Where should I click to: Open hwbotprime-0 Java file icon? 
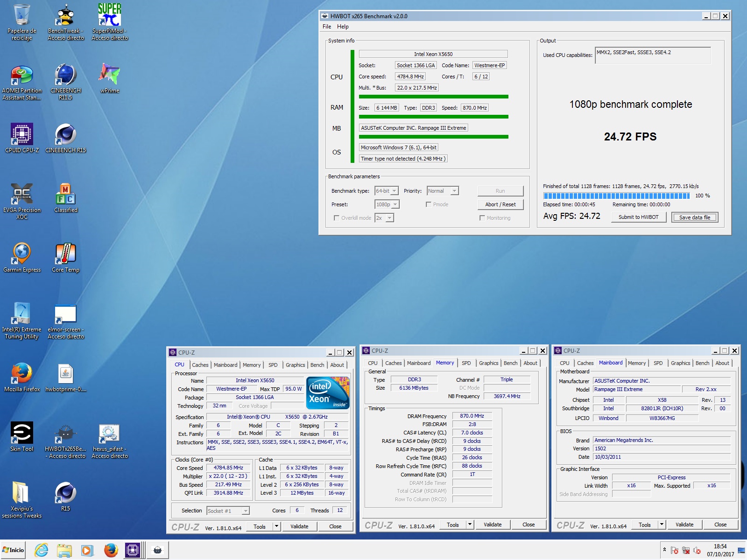tap(65, 377)
